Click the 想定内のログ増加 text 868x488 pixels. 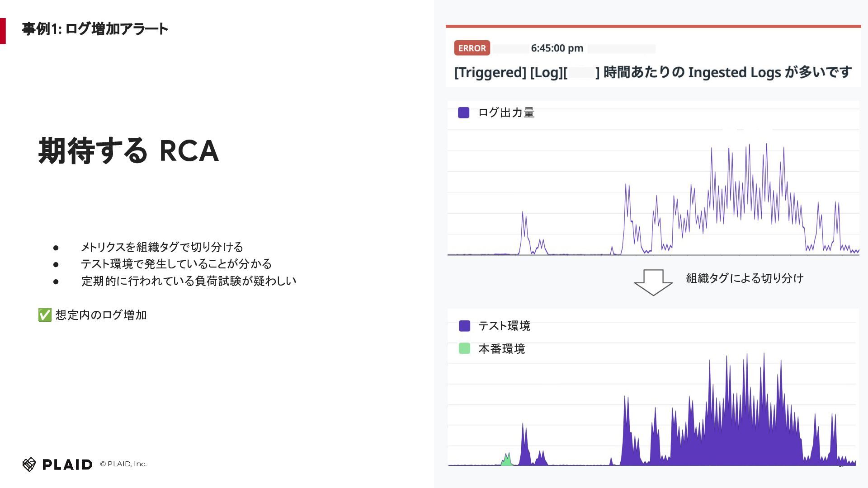tap(101, 315)
